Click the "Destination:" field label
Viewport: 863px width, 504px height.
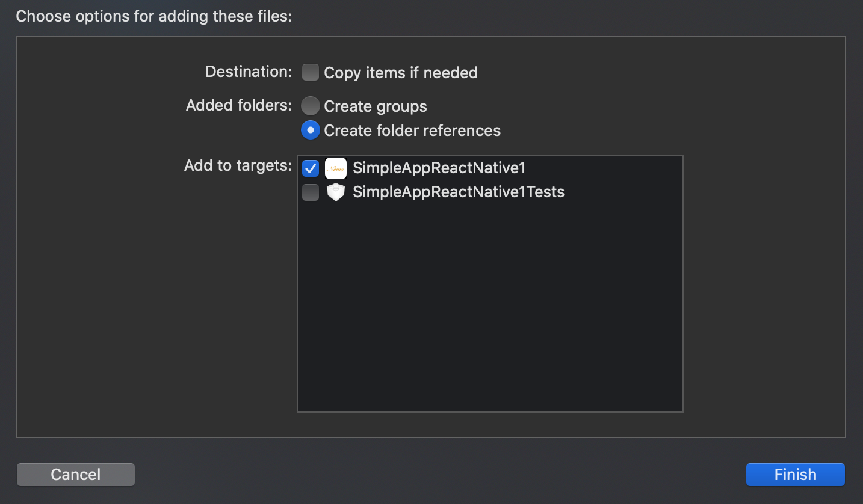tap(248, 72)
